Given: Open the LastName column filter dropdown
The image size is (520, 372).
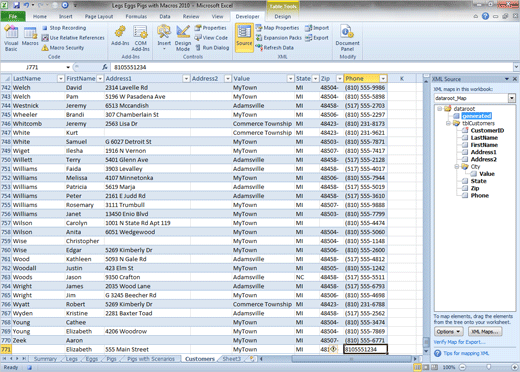Looking at the screenshot, I should [61, 79].
